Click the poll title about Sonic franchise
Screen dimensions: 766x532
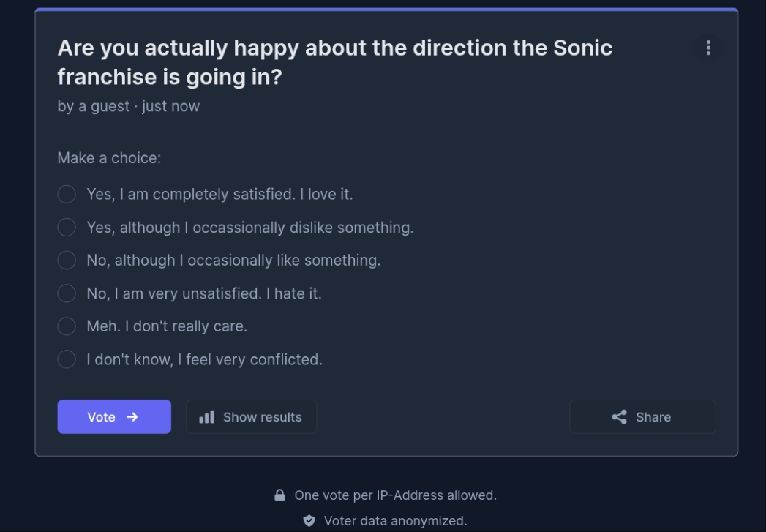(334, 62)
